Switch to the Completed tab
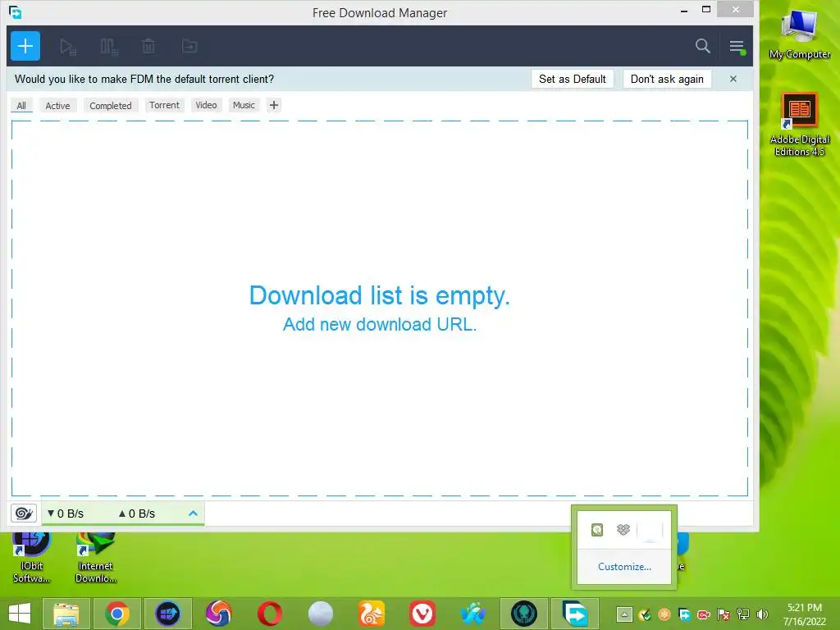Viewport: 840px width, 630px height. (111, 106)
